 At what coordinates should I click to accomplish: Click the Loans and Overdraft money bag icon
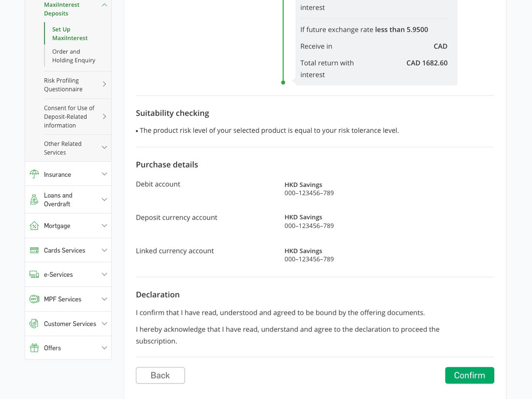pyautogui.click(x=34, y=199)
